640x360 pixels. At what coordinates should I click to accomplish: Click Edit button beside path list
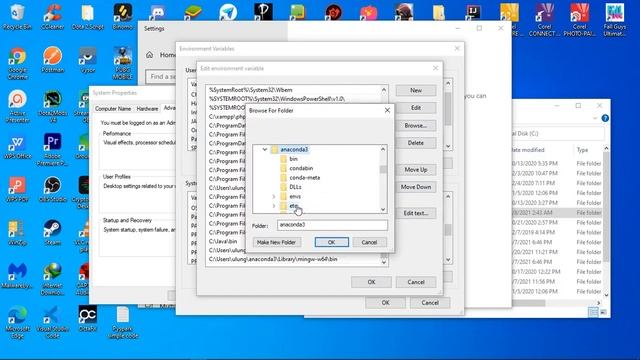pos(416,108)
